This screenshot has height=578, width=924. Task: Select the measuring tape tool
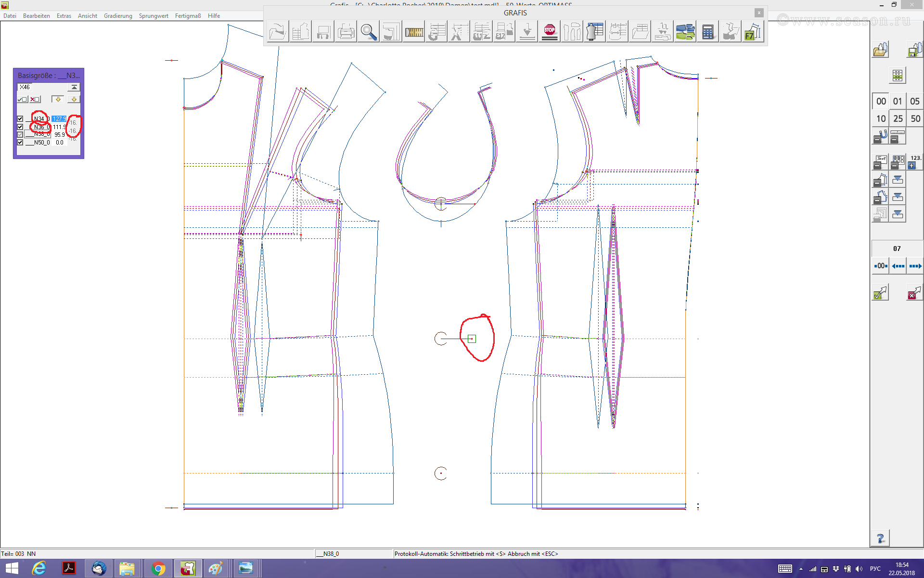pyautogui.click(x=413, y=32)
